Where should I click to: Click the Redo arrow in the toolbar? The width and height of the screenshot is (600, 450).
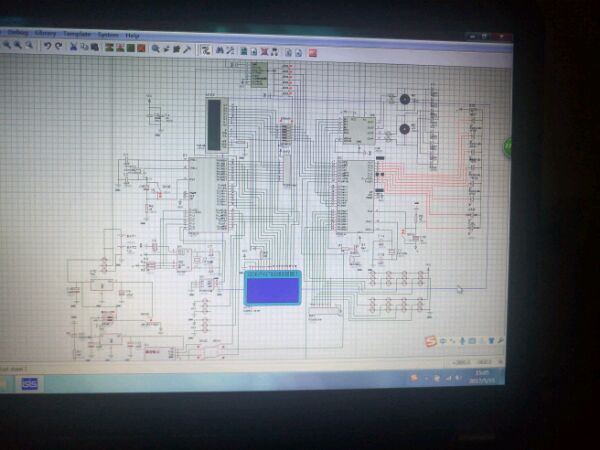[58, 46]
